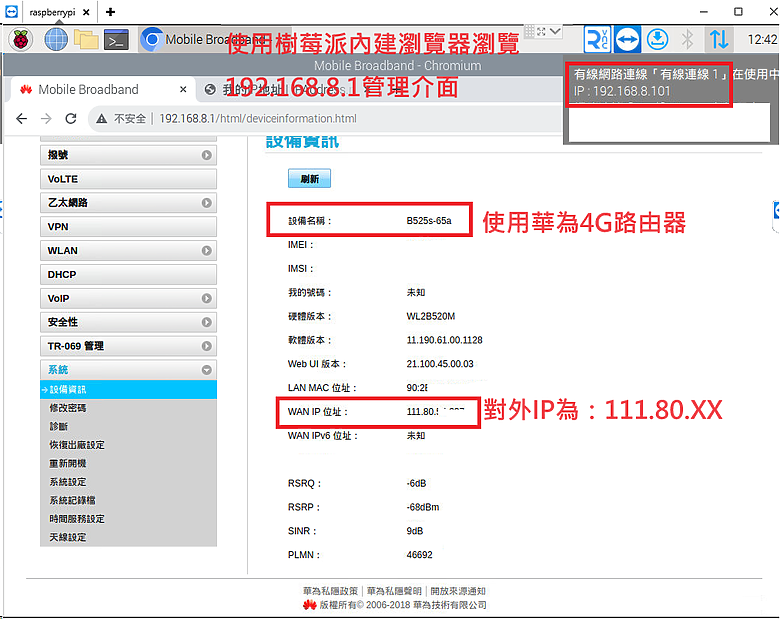
Task: Open the file manager folders icon
Action: click(x=86, y=39)
